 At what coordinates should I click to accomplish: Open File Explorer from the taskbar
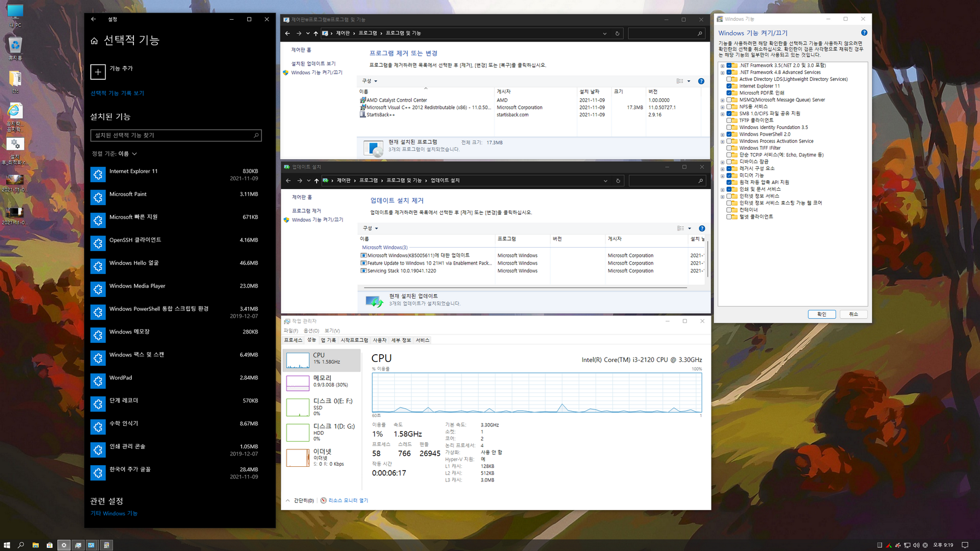click(36, 545)
